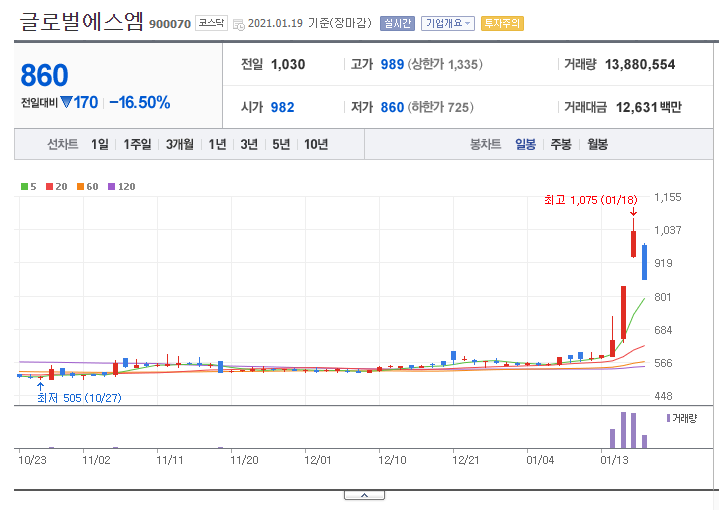Click the 실시간 realtime button
The image size is (719, 510).
point(397,23)
